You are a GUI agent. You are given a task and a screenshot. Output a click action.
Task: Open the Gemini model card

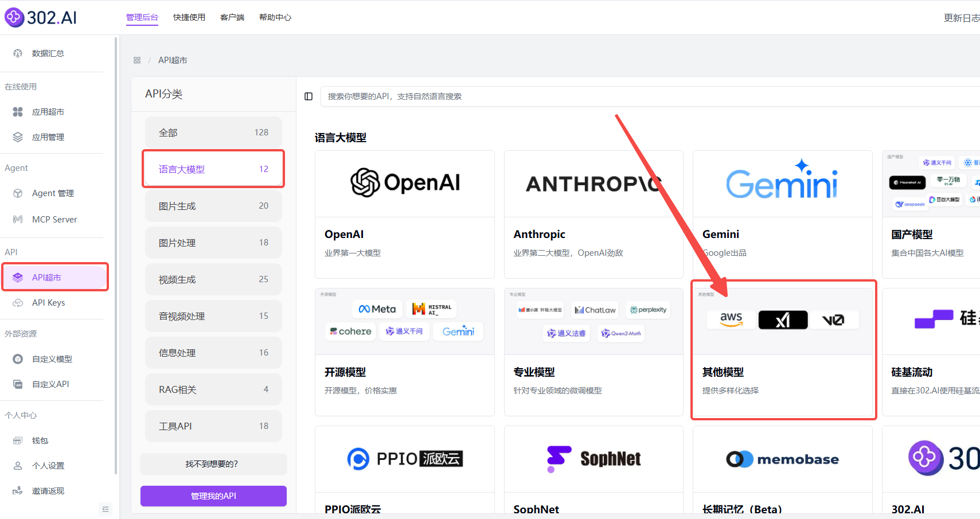(783, 214)
